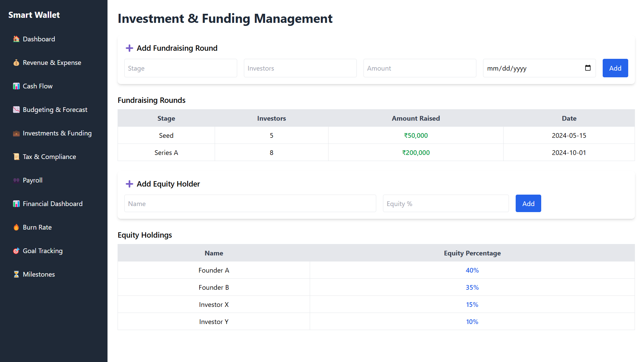Click the Burn Rate flame icon
Screen dimensions: 644x362
(16, 227)
